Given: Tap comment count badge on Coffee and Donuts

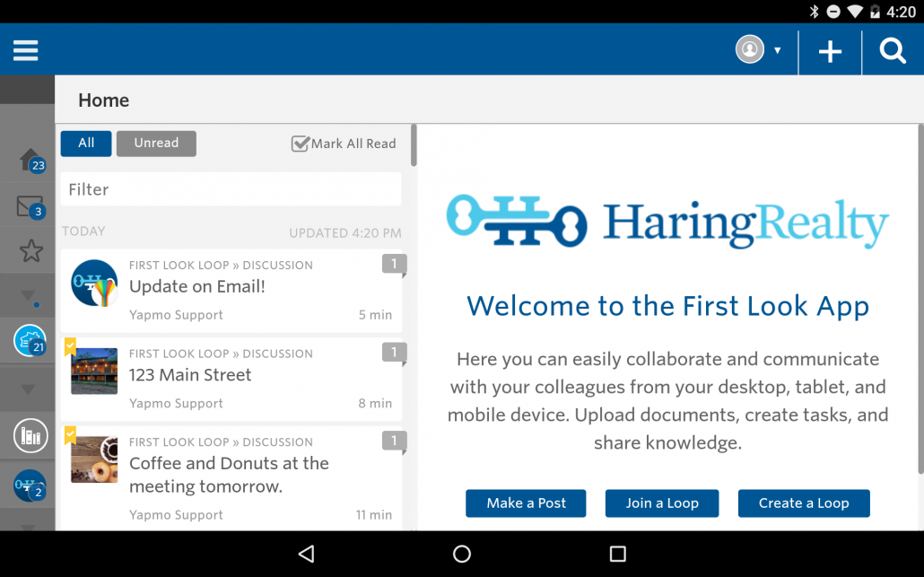Looking at the screenshot, I should coord(394,441).
